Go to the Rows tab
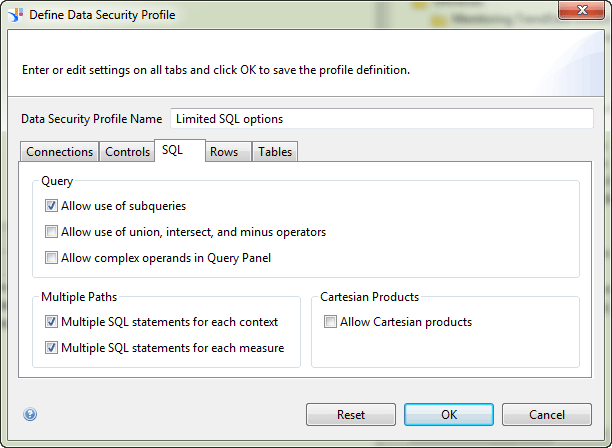This screenshot has width=612, height=448. (224, 152)
